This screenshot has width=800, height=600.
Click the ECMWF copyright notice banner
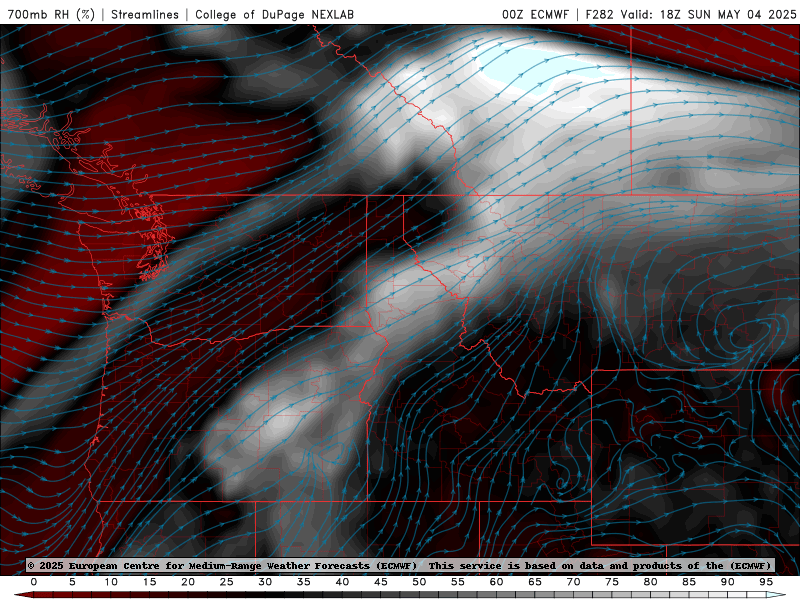tap(400, 565)
